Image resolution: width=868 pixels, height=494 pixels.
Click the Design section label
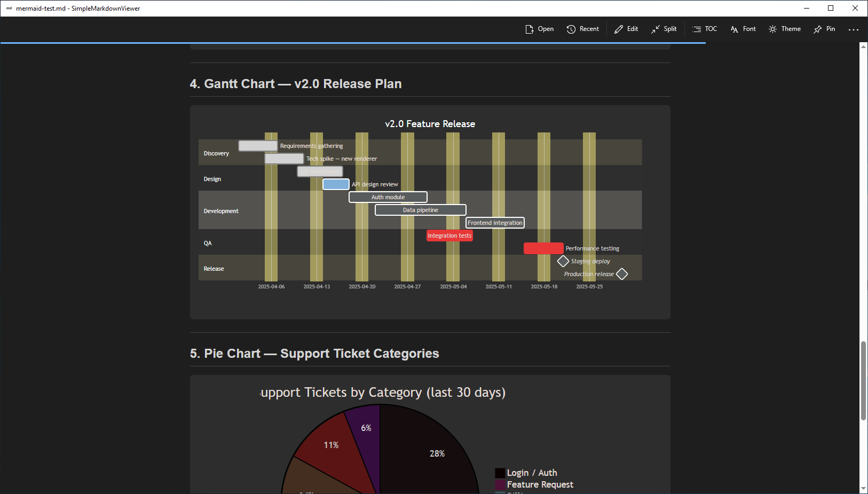pyautogui.click(x=212, y=179)
